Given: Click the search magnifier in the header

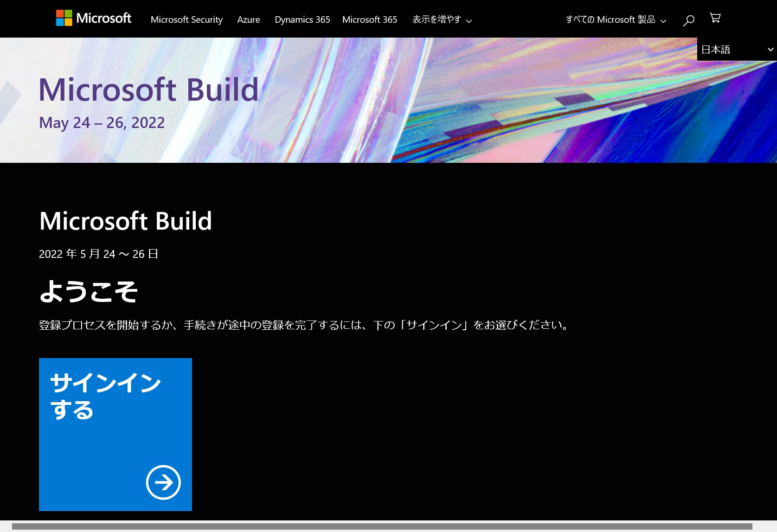Looking at the screenshot, I should tap(688, 19).
